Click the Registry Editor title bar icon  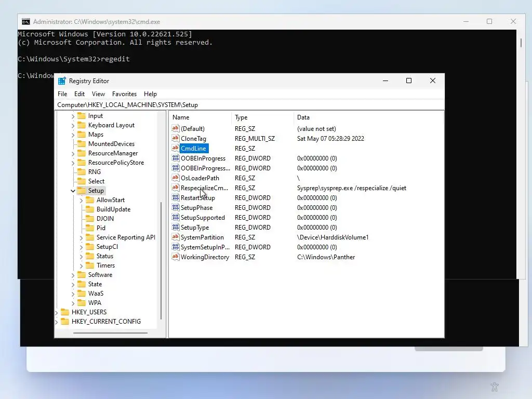[62, 81]
